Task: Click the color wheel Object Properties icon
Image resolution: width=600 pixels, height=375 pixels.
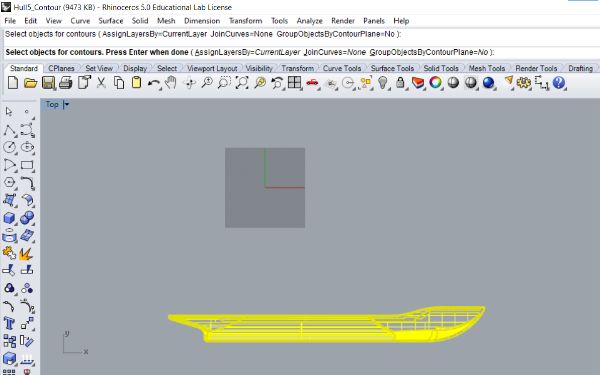Action: (x=435, y=83)
